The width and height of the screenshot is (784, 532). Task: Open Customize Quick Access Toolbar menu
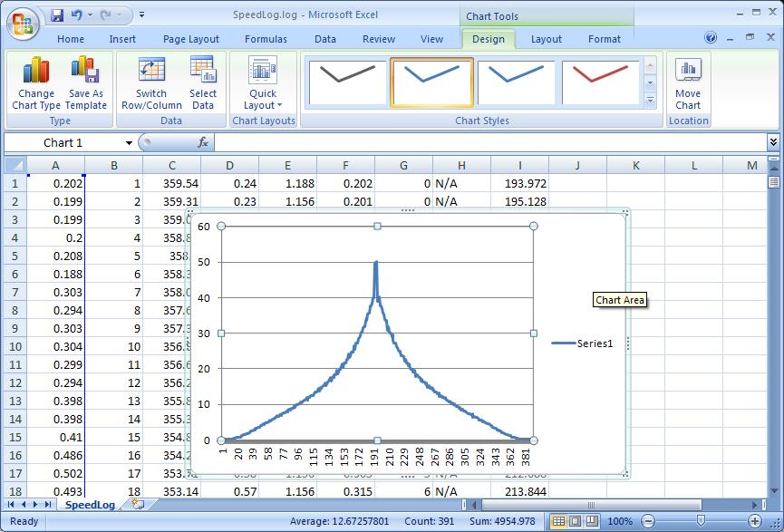tap(142, 15)
